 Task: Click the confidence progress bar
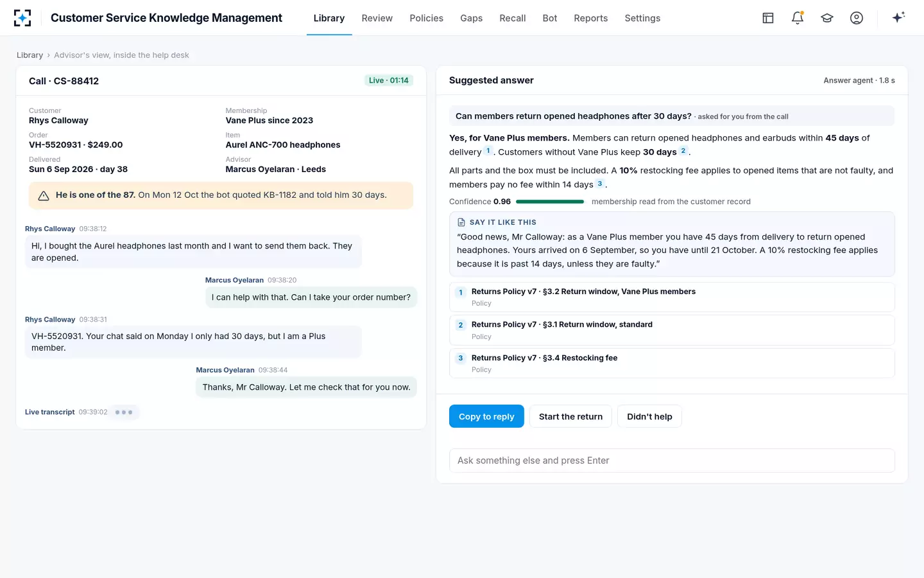(x=550, y=202)
